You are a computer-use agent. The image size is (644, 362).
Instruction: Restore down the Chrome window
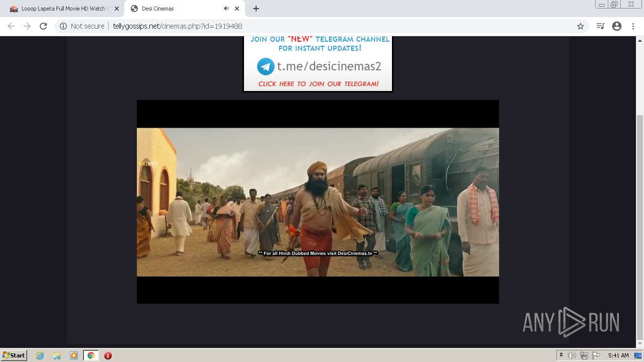click(614, 4)
